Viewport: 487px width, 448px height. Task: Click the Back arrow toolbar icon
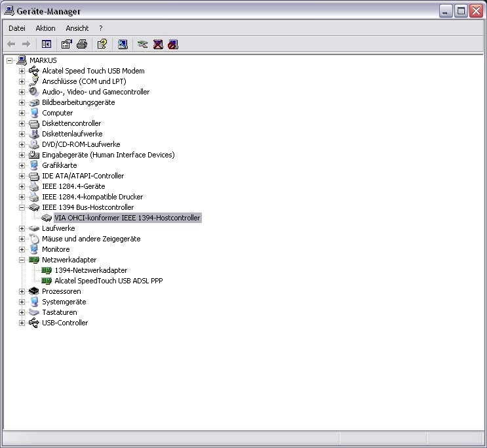pyautogui.click(x=11, y=44)
